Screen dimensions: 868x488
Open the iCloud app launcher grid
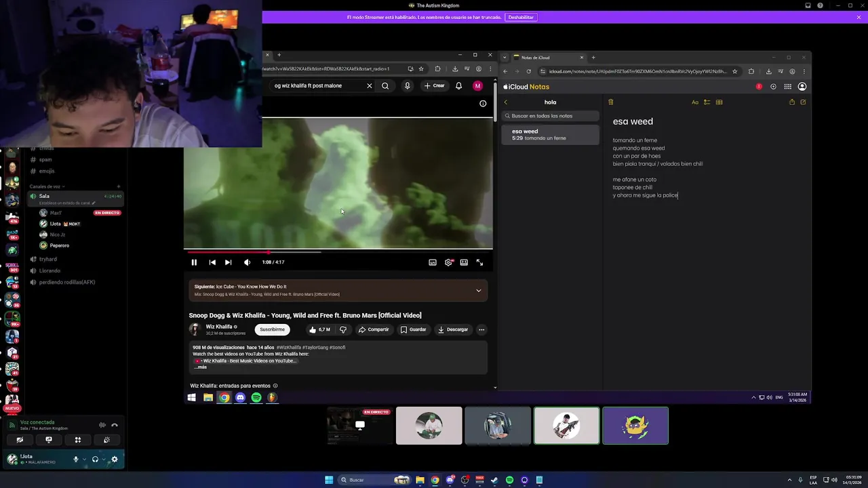[787, 87]
